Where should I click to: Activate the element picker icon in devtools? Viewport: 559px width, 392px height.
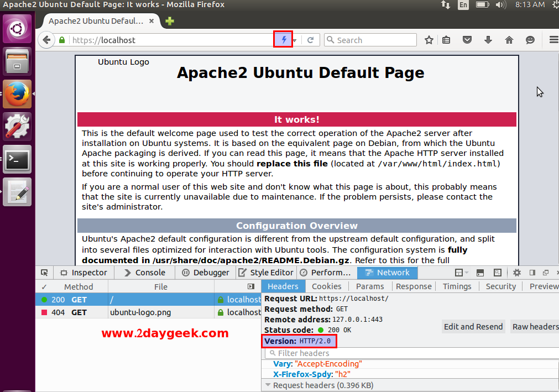(45, 273)
